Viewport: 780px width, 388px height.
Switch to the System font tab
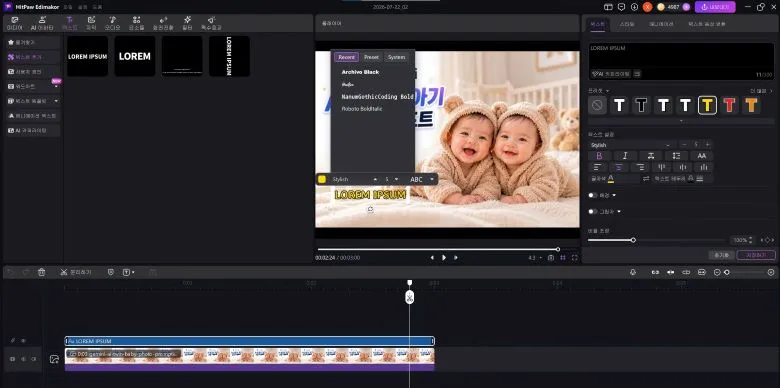(x=396, y=57)
